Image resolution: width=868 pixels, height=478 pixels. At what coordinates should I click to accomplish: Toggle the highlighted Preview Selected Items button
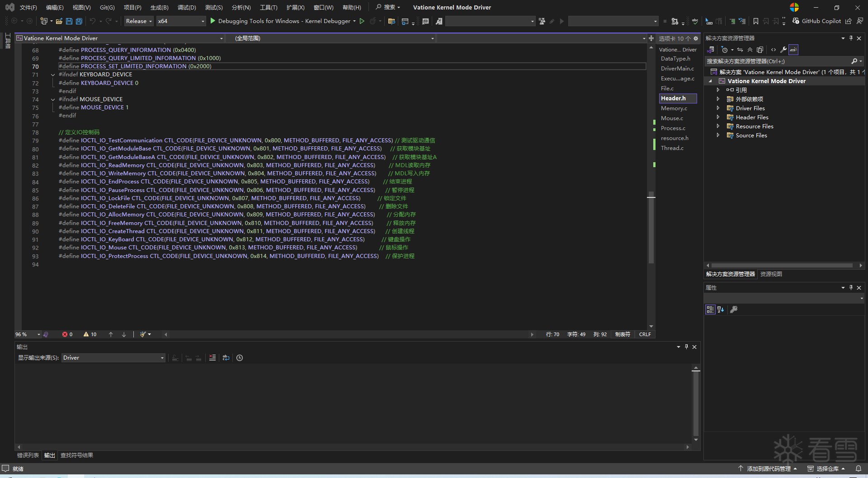tap(793, 50)
